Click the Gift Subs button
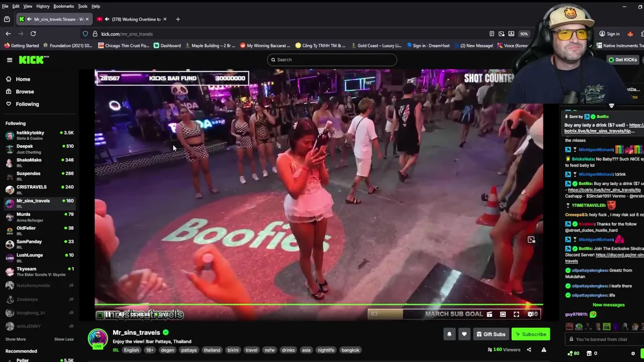 (491, 334)
